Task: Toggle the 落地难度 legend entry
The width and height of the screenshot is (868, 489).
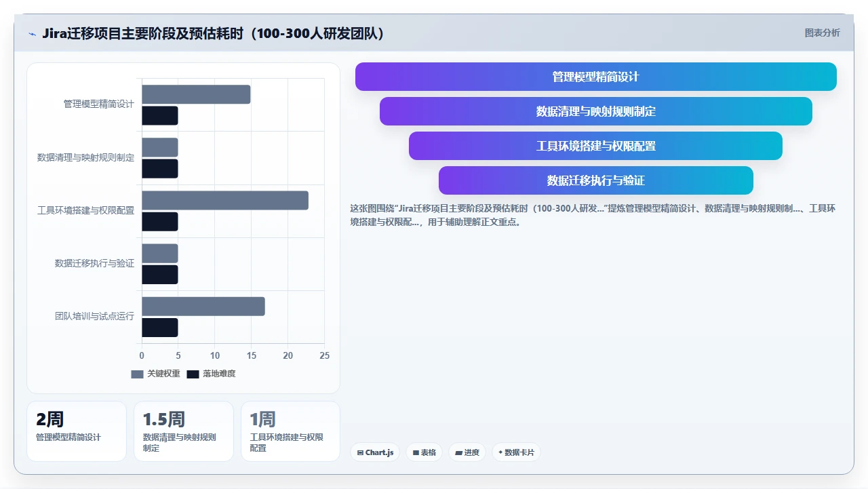Action: (211, 374)
